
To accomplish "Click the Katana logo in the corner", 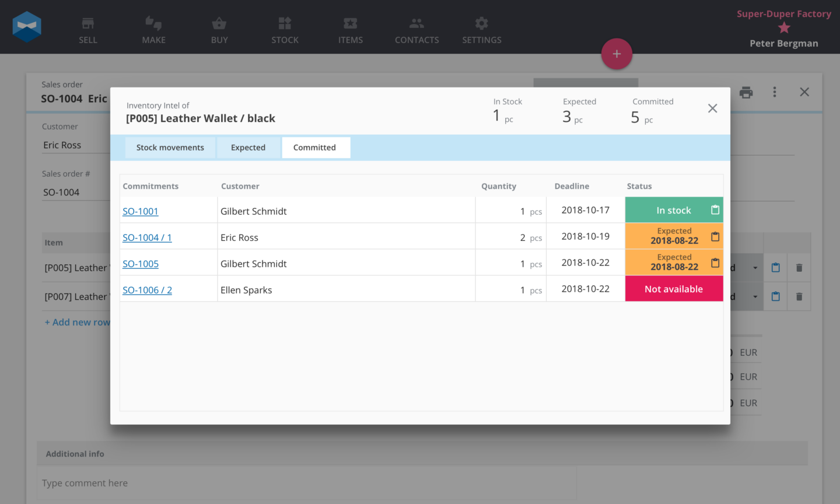I will (x=27, y=26).
